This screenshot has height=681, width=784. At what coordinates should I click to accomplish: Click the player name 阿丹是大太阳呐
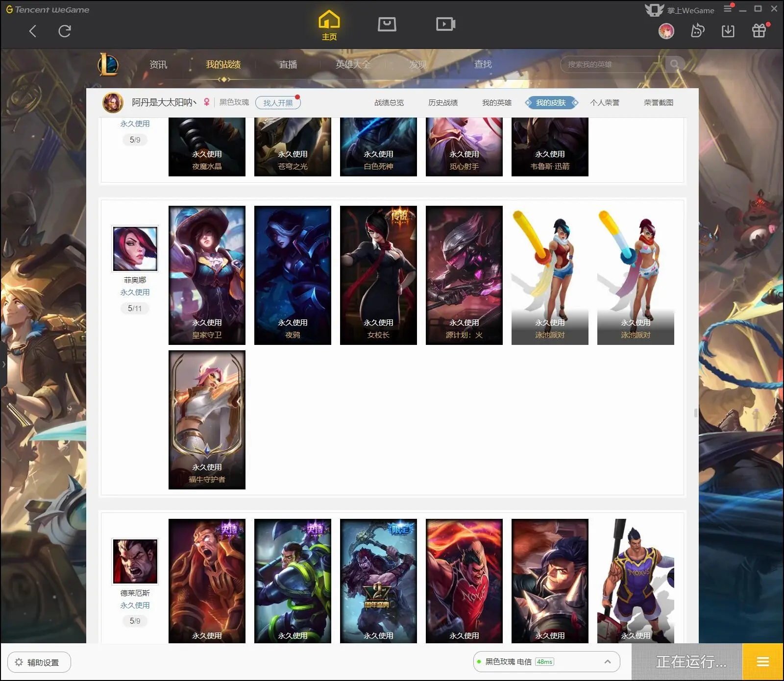(x=164, y=102)
